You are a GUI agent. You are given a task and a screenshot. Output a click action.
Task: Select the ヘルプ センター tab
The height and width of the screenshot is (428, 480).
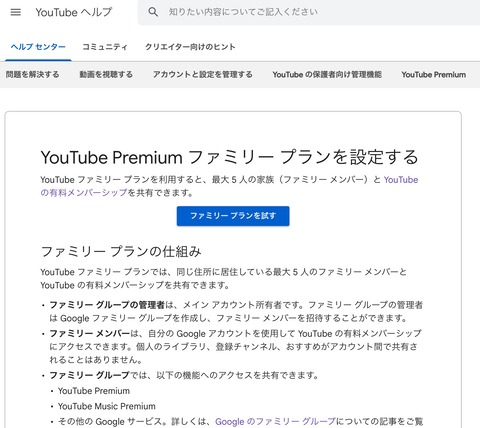click(38, 47)
